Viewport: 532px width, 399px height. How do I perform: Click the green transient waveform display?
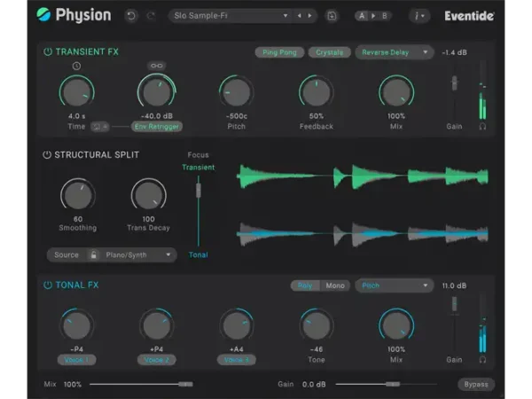[363, 176]
